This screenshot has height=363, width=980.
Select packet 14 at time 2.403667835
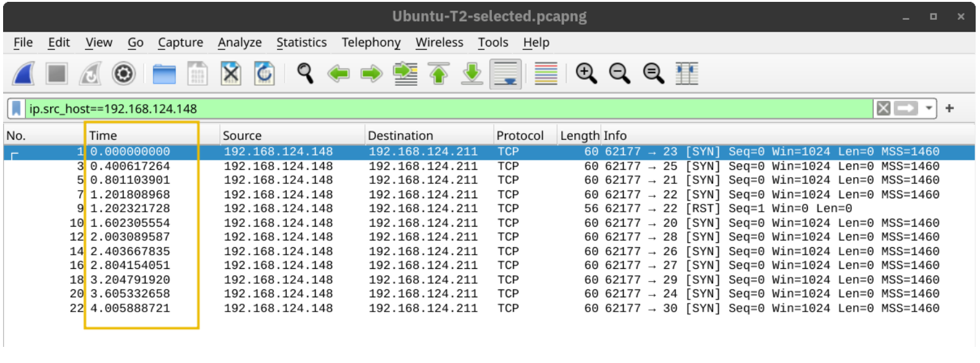click(489, 251)
